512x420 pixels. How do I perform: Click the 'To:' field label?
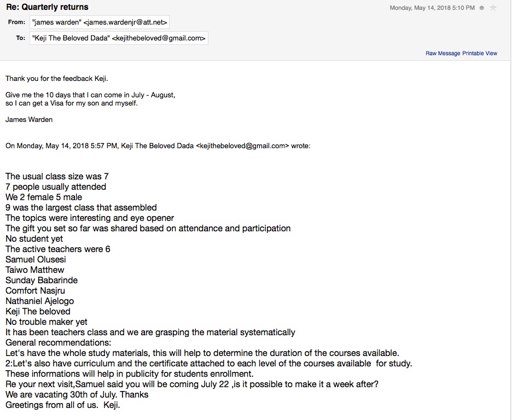(21, 38)
